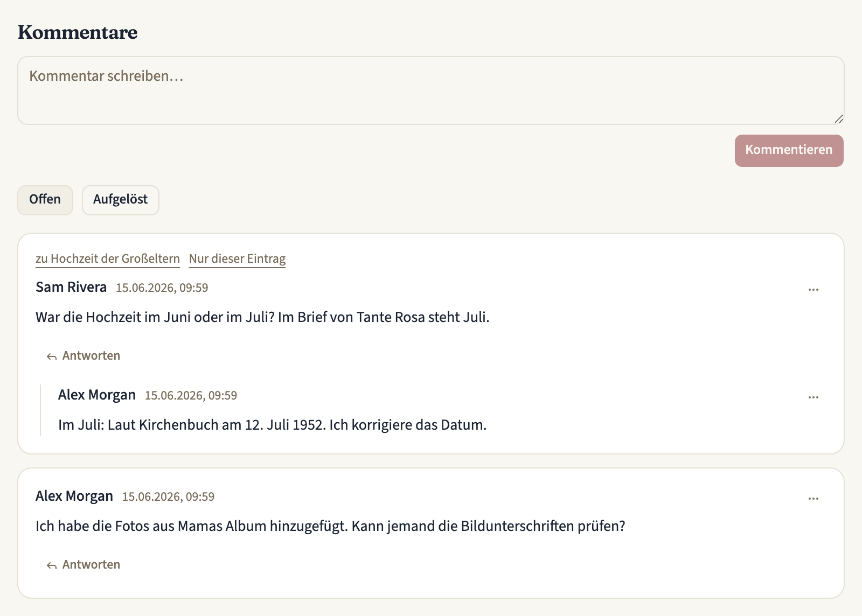Viewport: 862px width, 616px height.
Task: Click the 'Nur dieser Eintrag' link
Action: coord(237,259)
